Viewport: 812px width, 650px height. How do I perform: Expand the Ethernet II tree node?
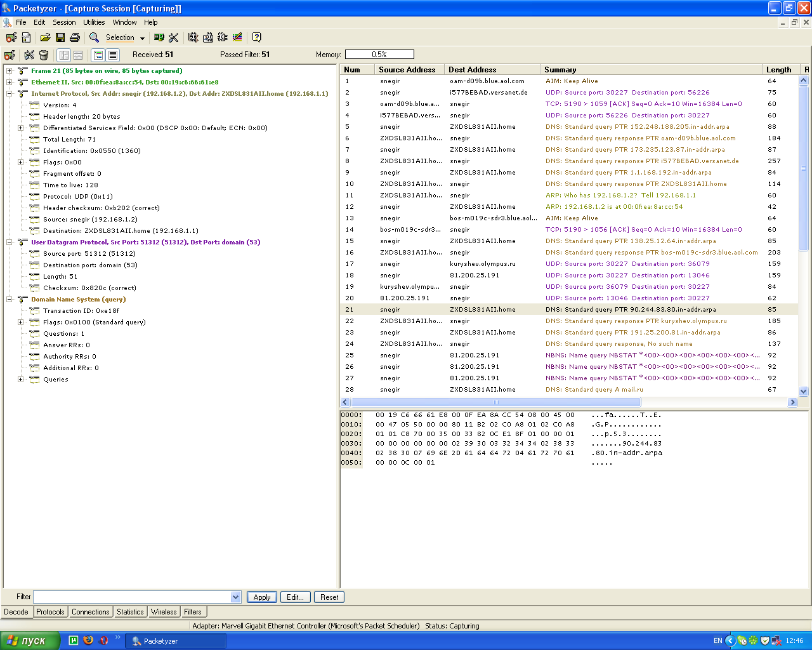click(x=9, y=83)
